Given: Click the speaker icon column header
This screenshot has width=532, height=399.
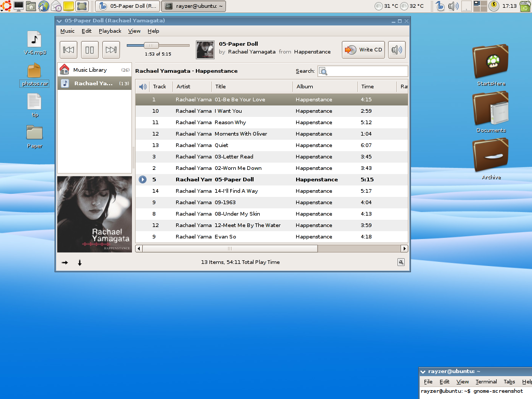Looking at the screenshot, I should click(x=143, y=87).
